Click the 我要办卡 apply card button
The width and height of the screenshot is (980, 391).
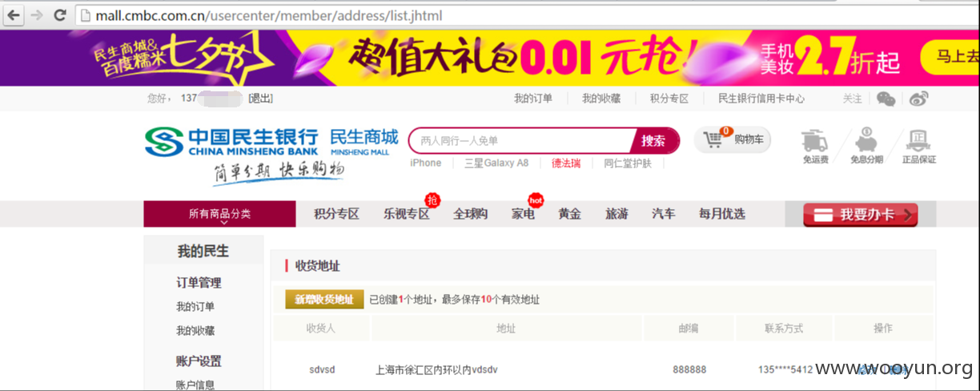click(861, 215)
